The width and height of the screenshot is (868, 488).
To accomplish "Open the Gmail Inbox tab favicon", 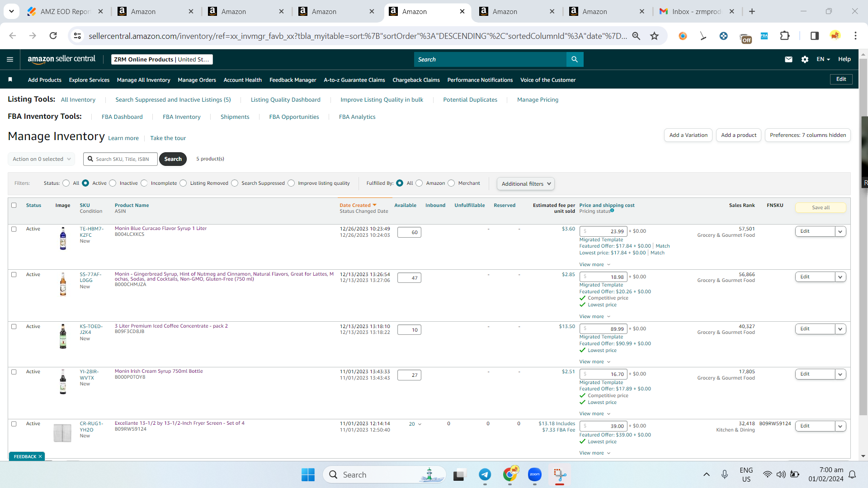I will point(664,11).
